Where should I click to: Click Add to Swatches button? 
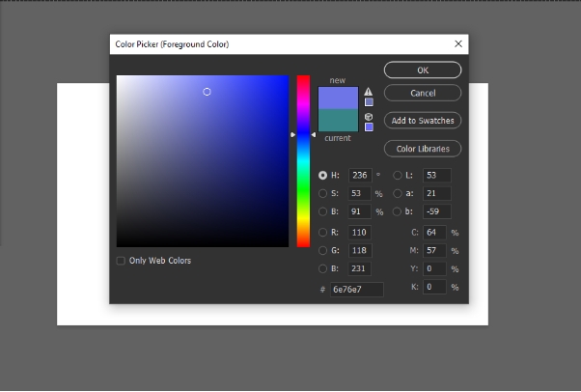[423, 121]
